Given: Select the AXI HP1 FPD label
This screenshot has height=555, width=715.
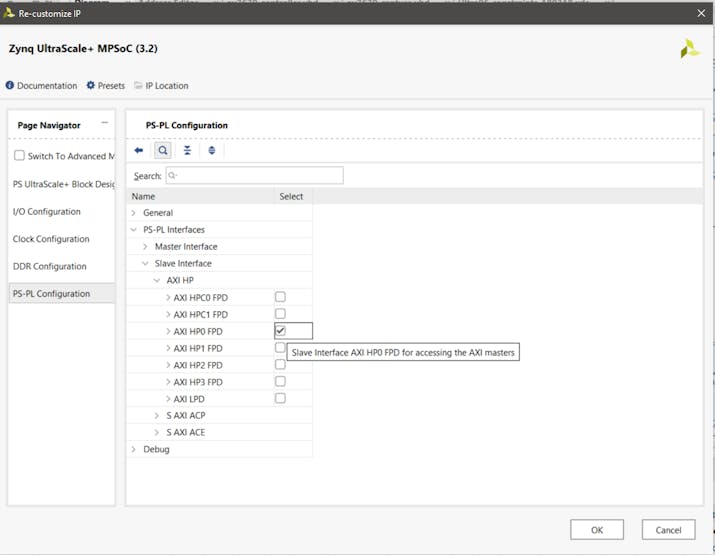Looking at the screenshot, I should [x=198, y=348].
